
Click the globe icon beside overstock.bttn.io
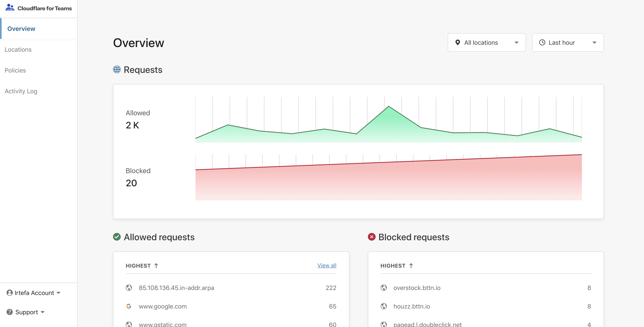(384, 288)
